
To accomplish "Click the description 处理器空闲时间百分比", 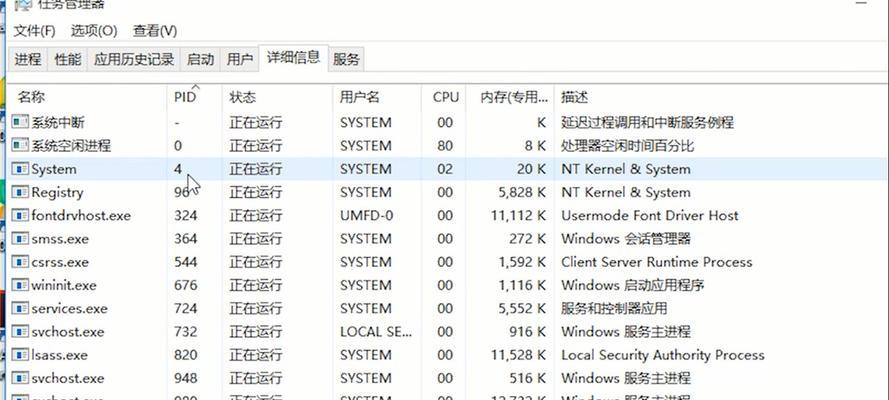I will (628, 146).
